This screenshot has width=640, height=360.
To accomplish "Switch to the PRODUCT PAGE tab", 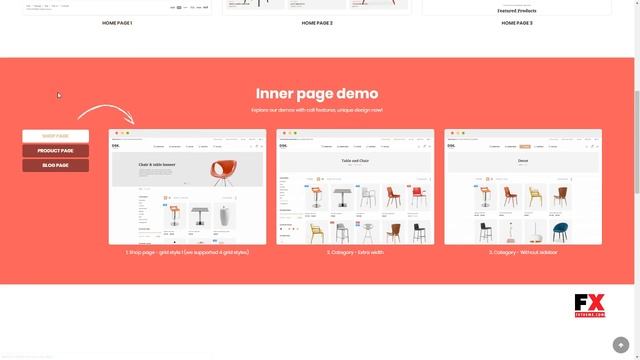I will (56, 151).
